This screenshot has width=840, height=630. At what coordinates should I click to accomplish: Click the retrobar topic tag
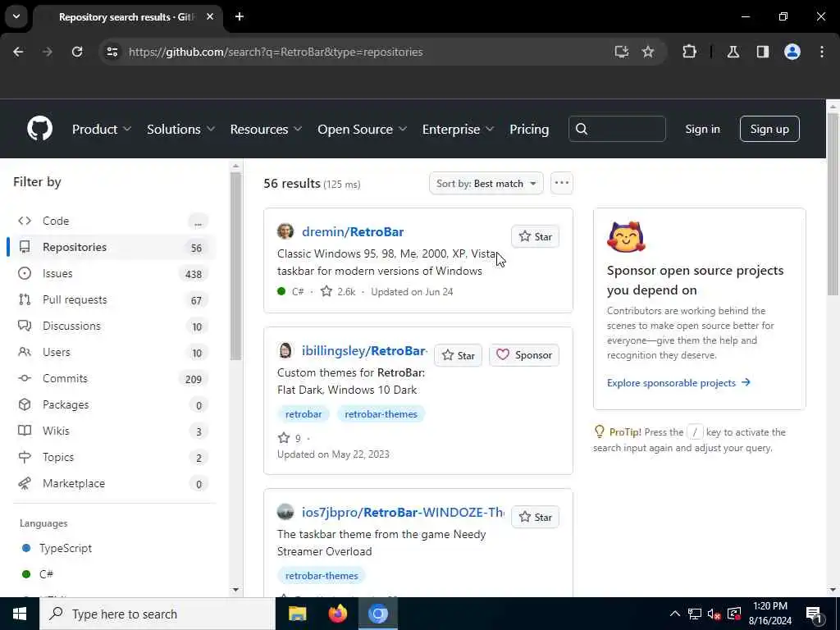(x=304, y=413)
